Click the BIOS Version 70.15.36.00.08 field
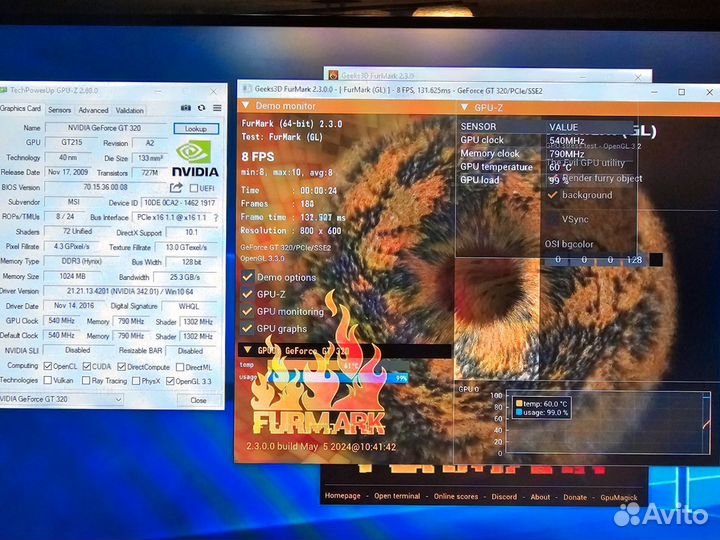Image resolution: width=720 pixels, height=540 pixels. tap(106, 187)
